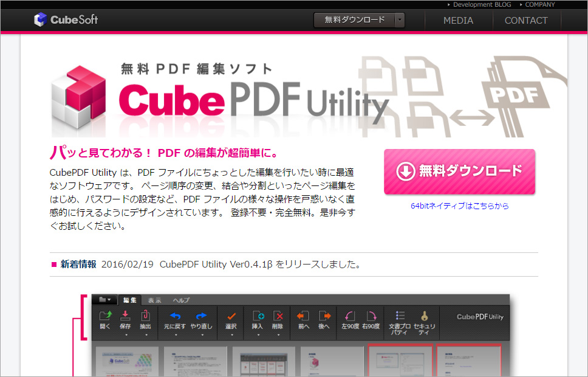
Task: Select the 編集 tab in app screenshot
Action: click(x=130, y=300)
